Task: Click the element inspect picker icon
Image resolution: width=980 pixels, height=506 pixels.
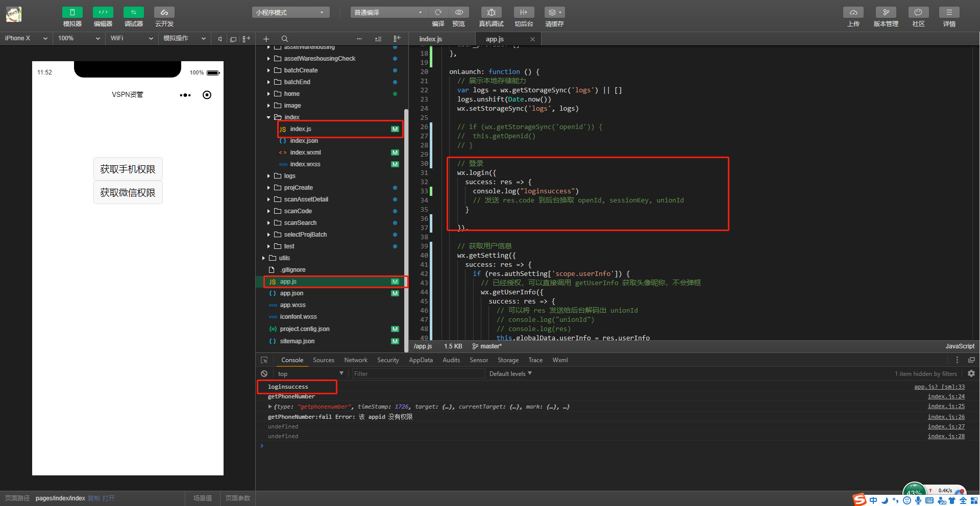Action: click(x=264, y=360)
